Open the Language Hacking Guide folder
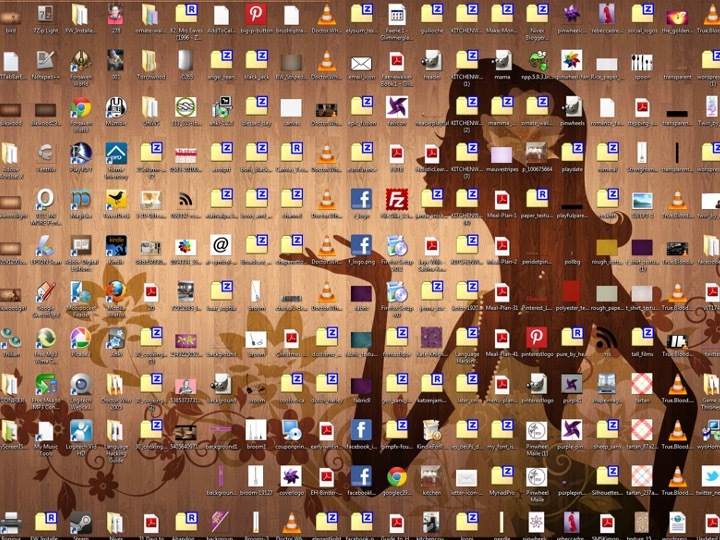Screen dimensions: 720x540 (116, 430)
